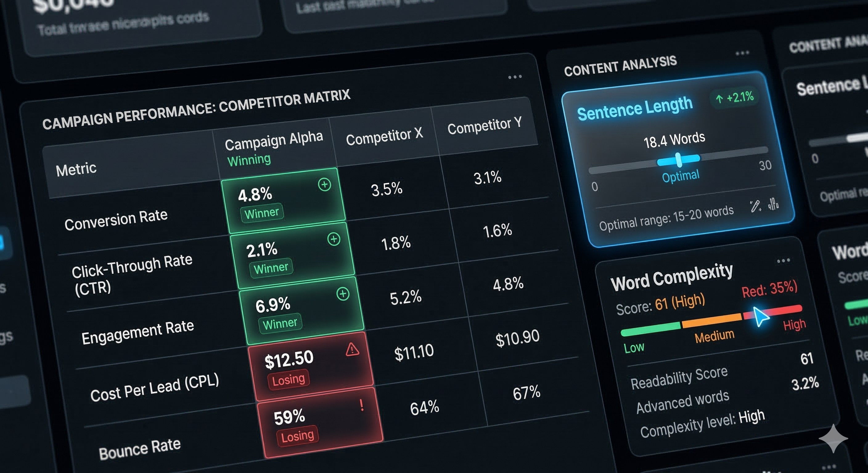Click the Winner badge under 4.8%

coord(261,213)
